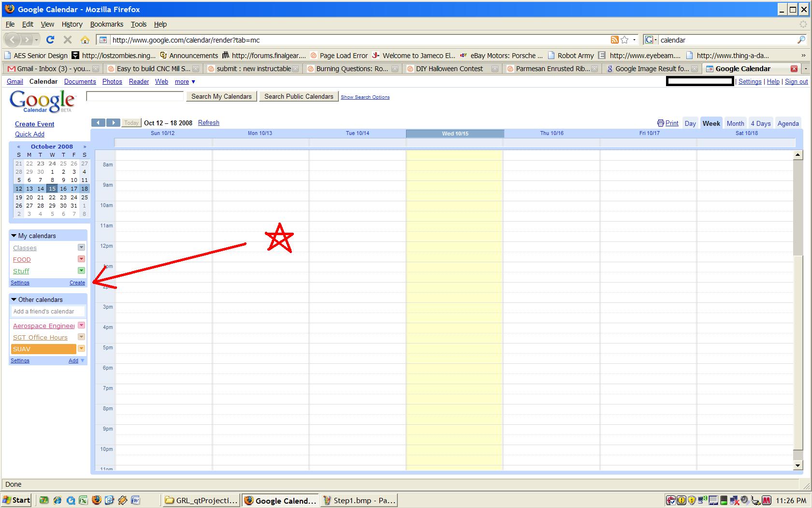Open Firefox from quick launch bar

pyautogui.click(x=96, y=500)
